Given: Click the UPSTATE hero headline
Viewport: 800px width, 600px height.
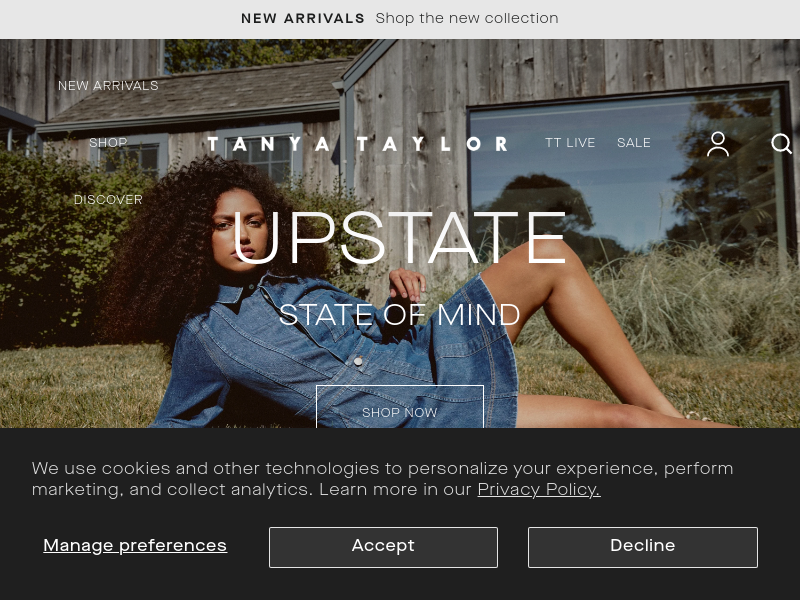Looking at the screenshot, I should (x=399, y=238).
